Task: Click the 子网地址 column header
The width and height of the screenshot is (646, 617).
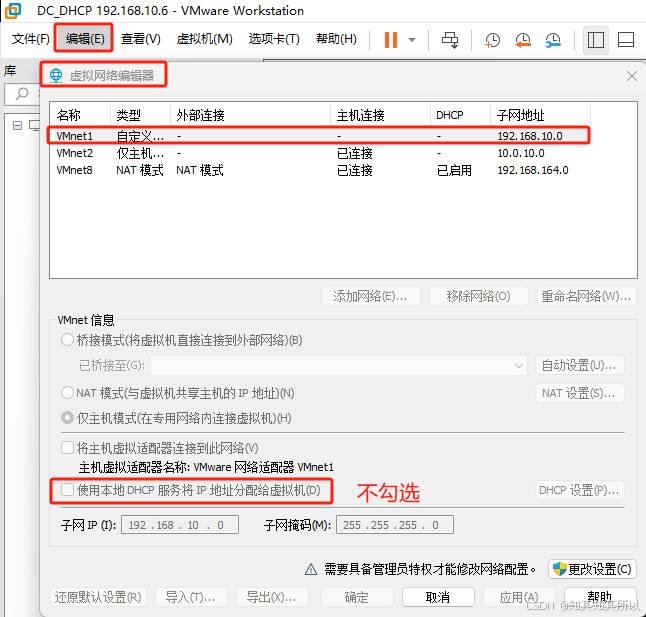Action: [540, 115]
